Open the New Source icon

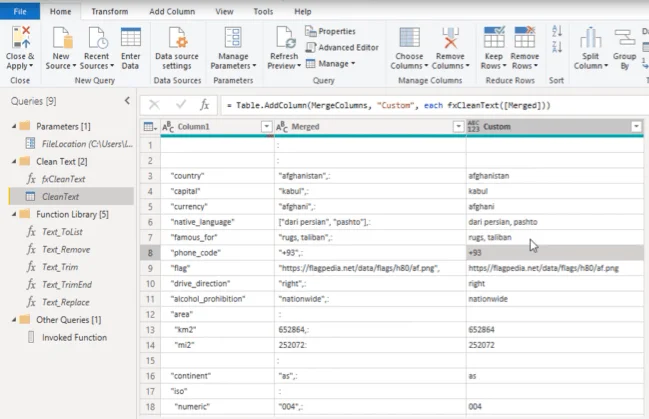coord(62,38)
